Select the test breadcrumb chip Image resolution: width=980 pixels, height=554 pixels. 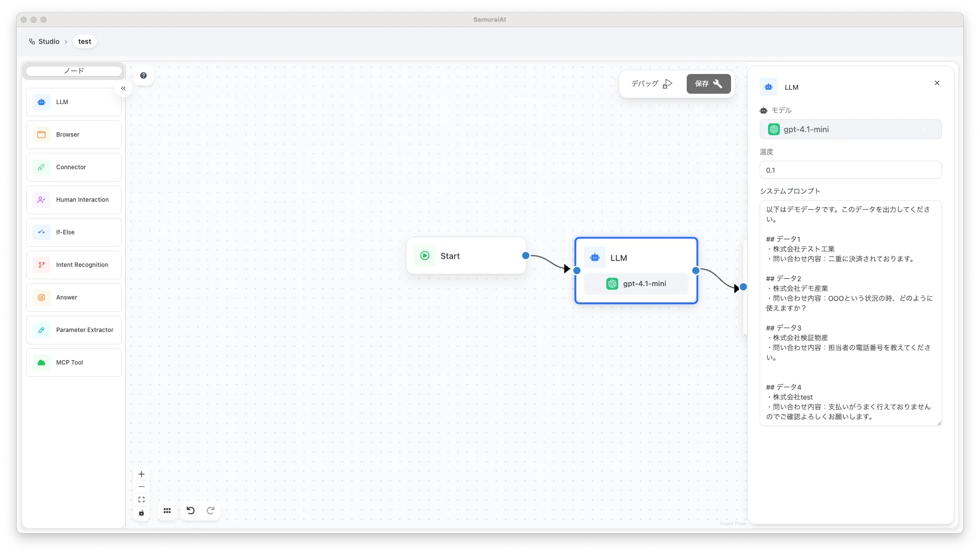(85, 41)
